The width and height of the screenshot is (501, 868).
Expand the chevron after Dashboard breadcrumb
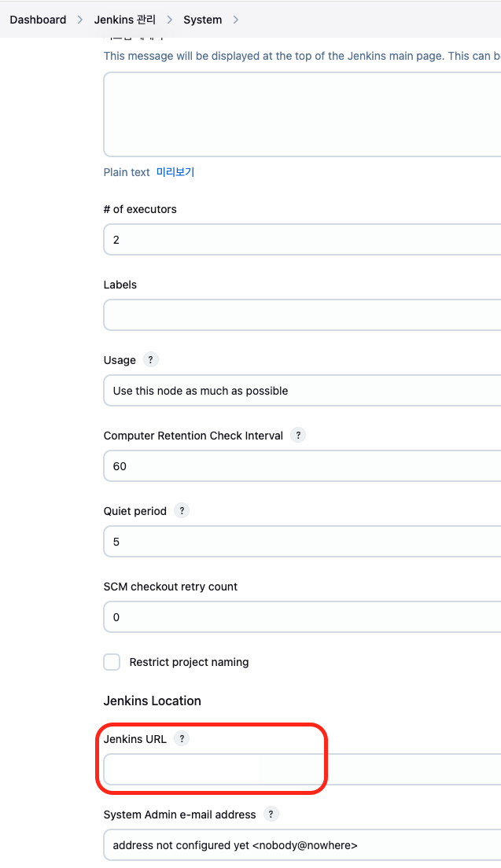tap(80, 20)
